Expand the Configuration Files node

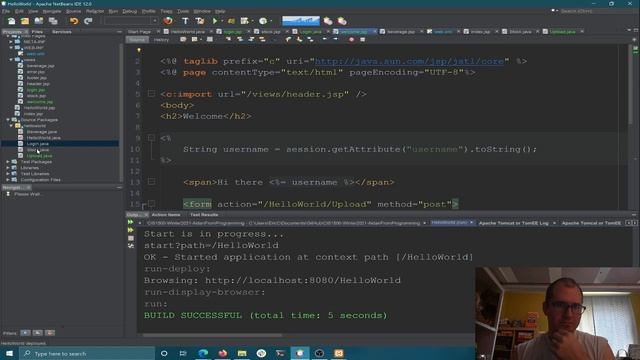(8, 180)
